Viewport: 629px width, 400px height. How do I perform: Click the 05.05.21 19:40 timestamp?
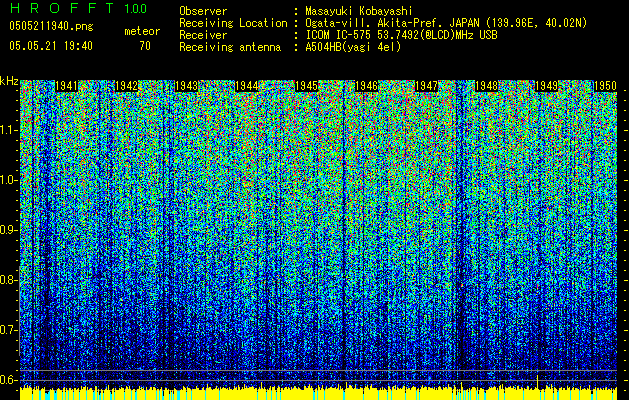click(x=50, y=46)
